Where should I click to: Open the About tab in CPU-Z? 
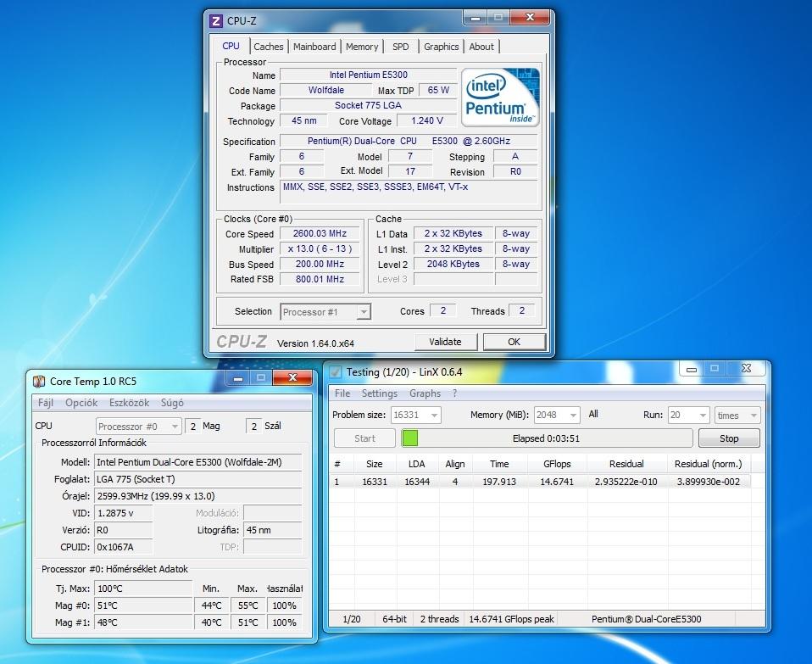[481, 47]
